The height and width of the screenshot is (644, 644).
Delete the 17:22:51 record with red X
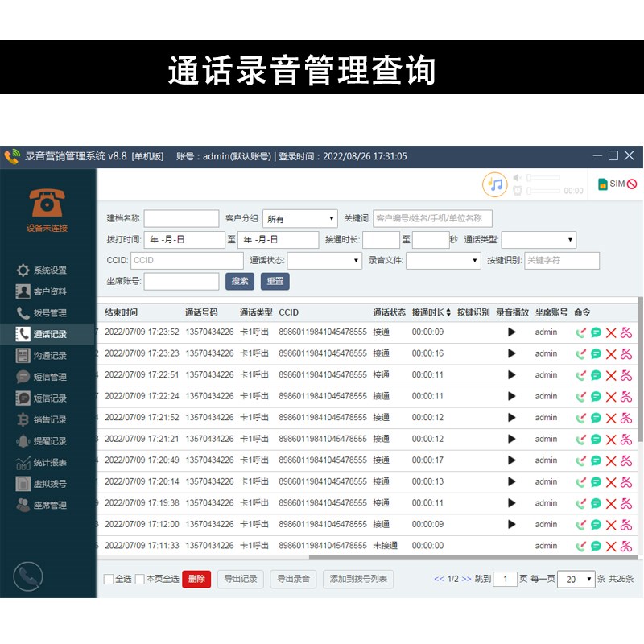pos(611,375)
